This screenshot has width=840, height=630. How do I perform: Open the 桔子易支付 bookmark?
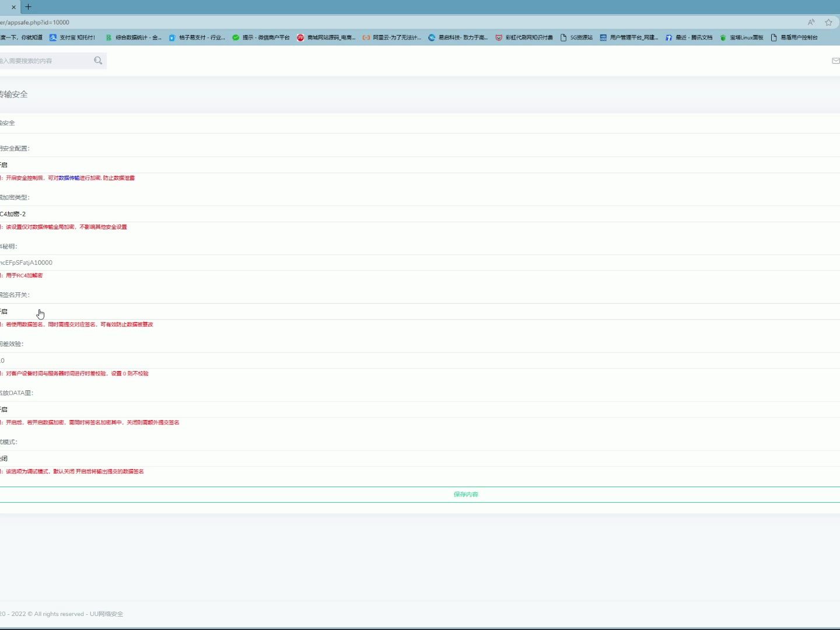tap(197, 37)
